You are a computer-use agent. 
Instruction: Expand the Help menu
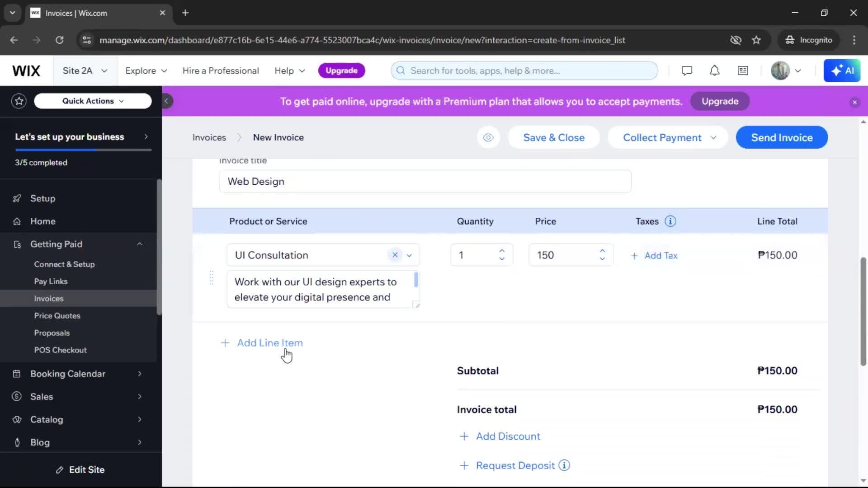click(x=290, y=71)
